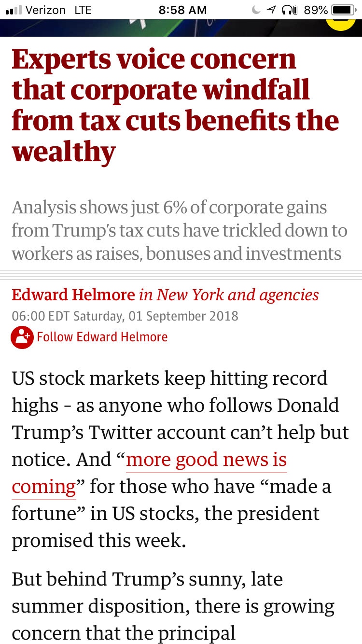Tap Follow Edward Helmore
Viewport: 362px width, 644px height.
pyautogui.click(x=102, y=337)
